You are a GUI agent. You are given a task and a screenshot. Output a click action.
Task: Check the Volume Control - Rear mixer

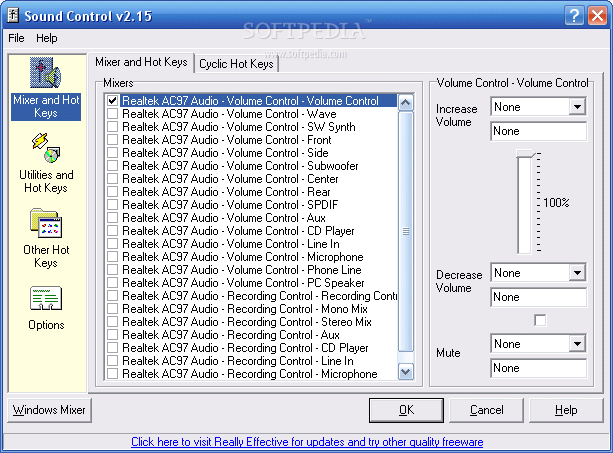tap(113, 192)
